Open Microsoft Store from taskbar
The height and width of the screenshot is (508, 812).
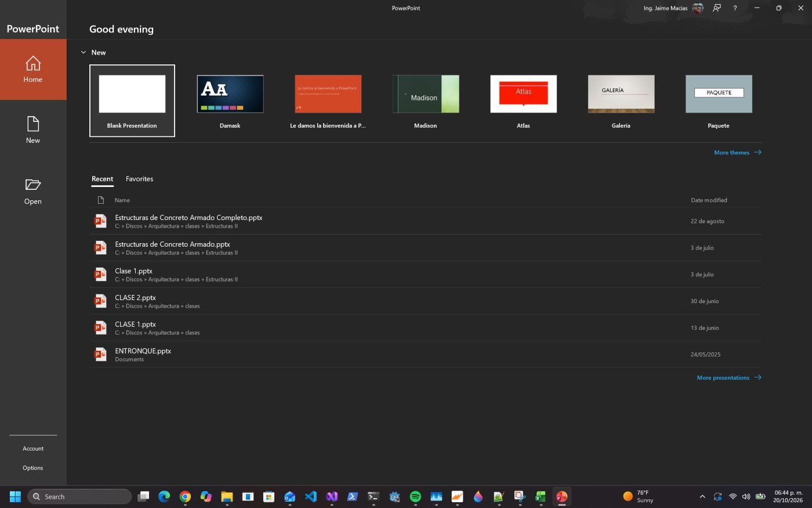(269, 496)
